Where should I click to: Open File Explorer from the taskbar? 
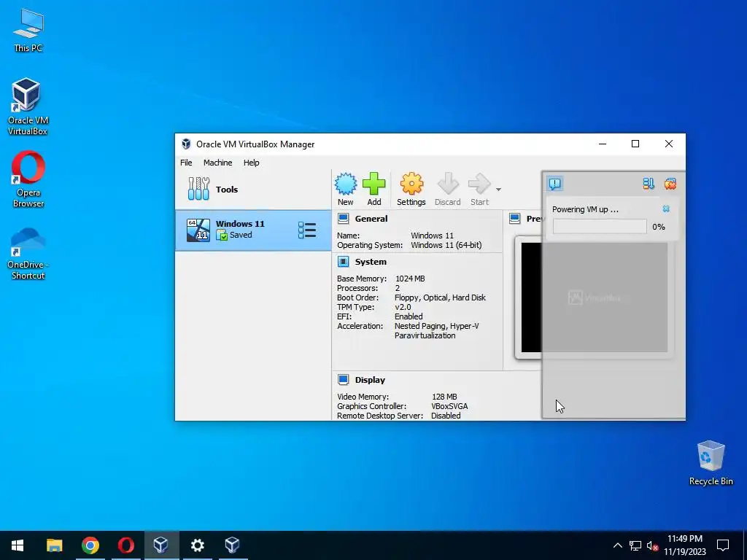pyautogui.click(x=54, y=545)
